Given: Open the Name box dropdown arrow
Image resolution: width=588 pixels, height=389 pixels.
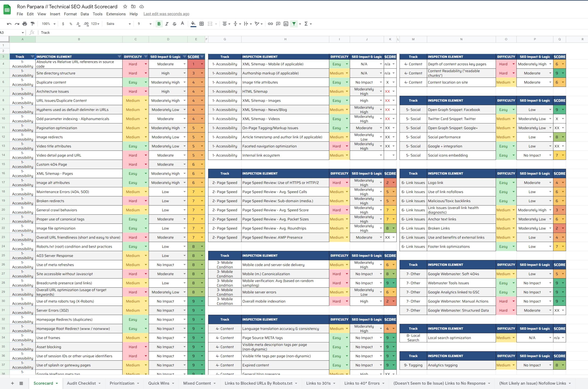Looking at the screenshot, I should [23, 33].
